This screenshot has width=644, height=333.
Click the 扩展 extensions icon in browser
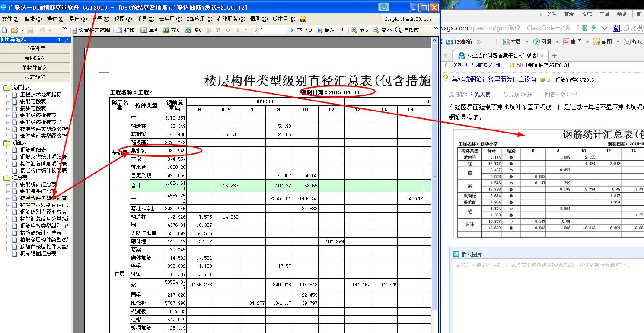point(506,42)
